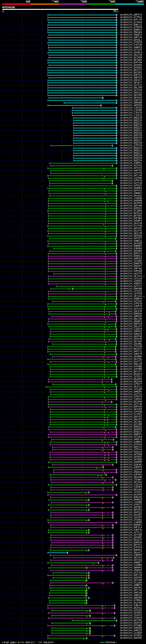Select label UniRef100_C6TIC5
This screenshot has height=644, width=146.
(131, 50)
